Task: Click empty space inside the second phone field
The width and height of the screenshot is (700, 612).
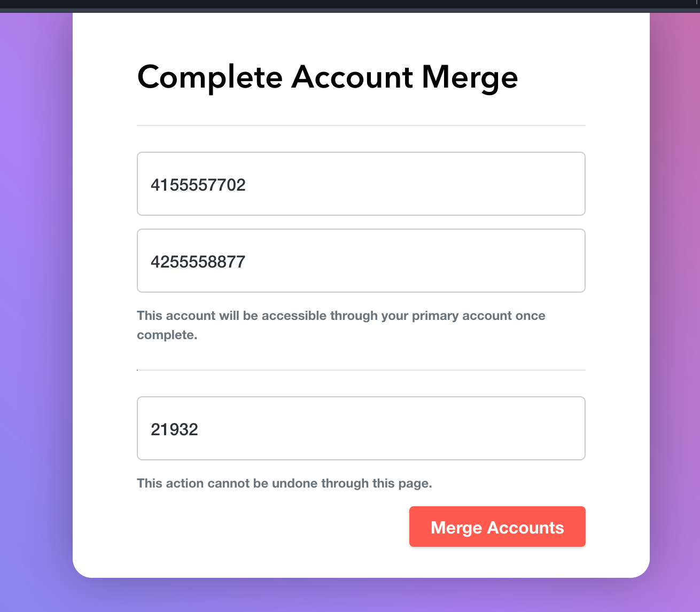Action: coord(417,261)
